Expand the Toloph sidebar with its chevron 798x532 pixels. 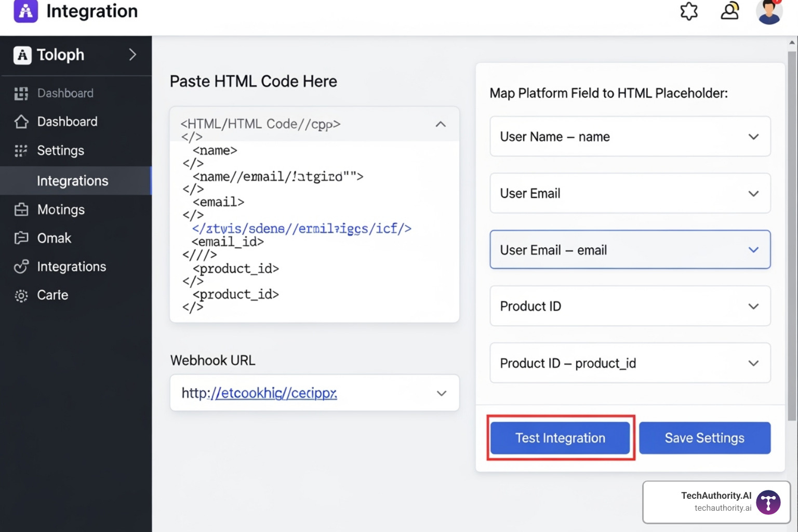[132, 55]
